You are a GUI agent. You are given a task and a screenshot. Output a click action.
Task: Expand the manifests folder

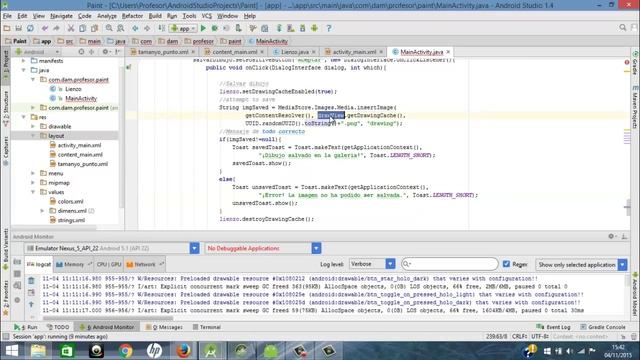pyautogui.click(x=24, y=61)
